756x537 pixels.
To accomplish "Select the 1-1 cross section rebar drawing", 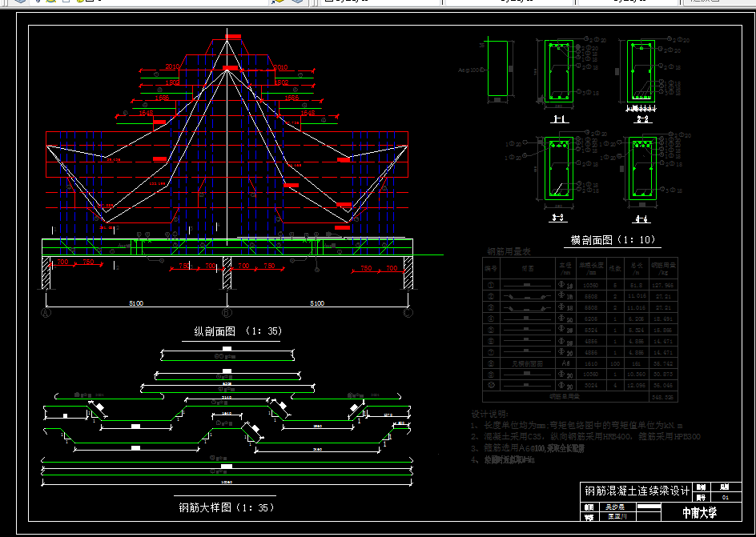I will (x=558, y=72).
